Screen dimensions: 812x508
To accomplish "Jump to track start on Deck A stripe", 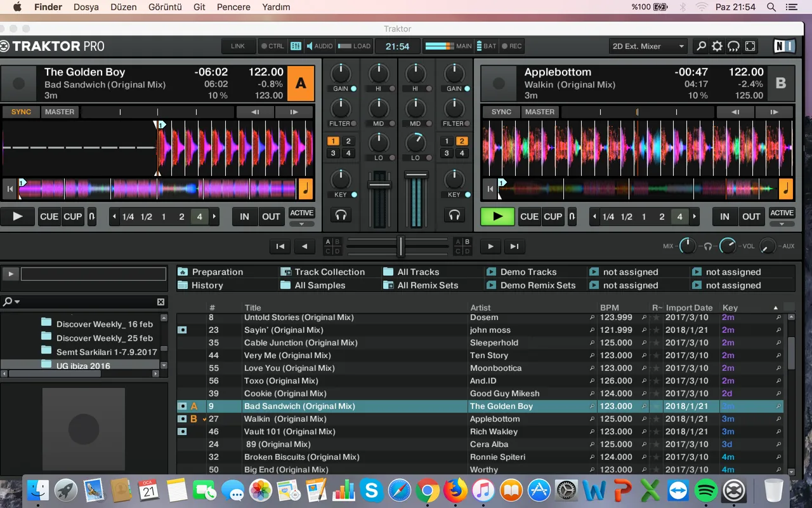I will 10,189.
